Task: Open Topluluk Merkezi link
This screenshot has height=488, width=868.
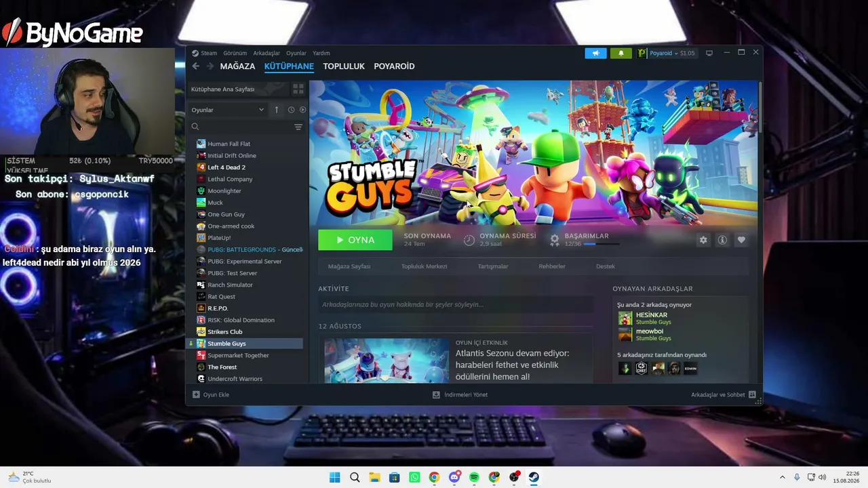Action: coord(424,266)
